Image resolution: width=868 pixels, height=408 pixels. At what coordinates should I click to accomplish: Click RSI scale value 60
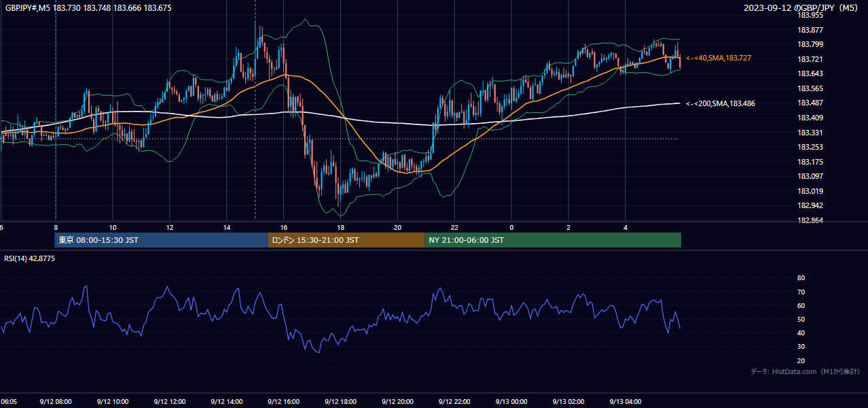coord(801,306)
